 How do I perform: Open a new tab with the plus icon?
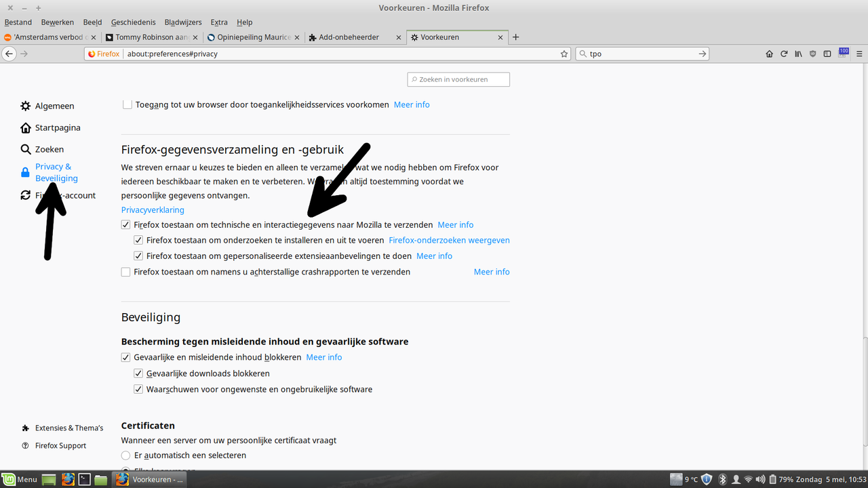[515, 37]
